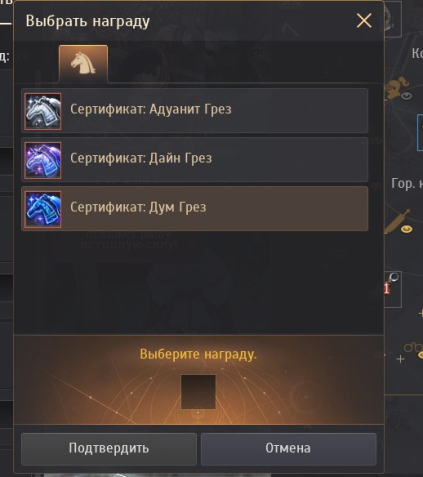Close the Выбрать награду dialog
423x477 pixels.
coord(364,21)
